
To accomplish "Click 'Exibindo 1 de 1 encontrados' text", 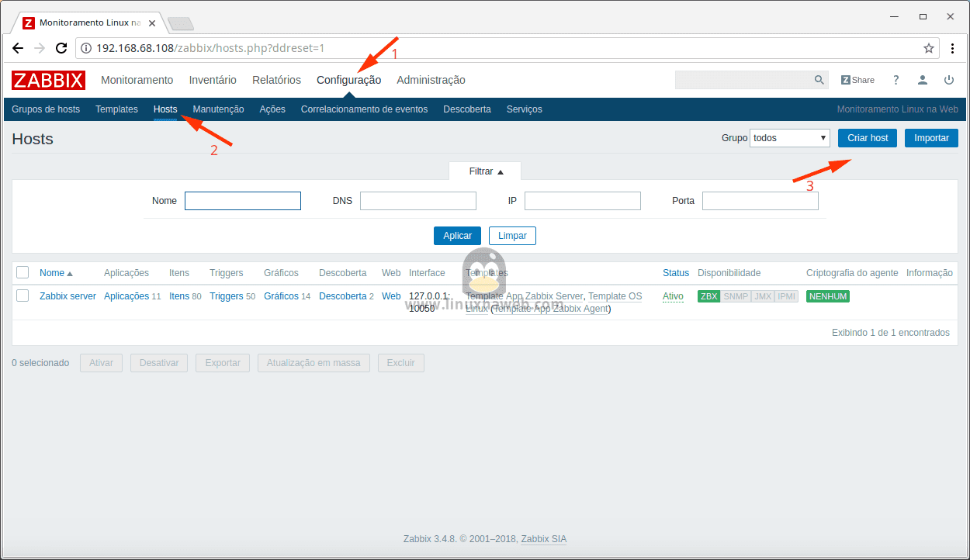I will 891,333.
